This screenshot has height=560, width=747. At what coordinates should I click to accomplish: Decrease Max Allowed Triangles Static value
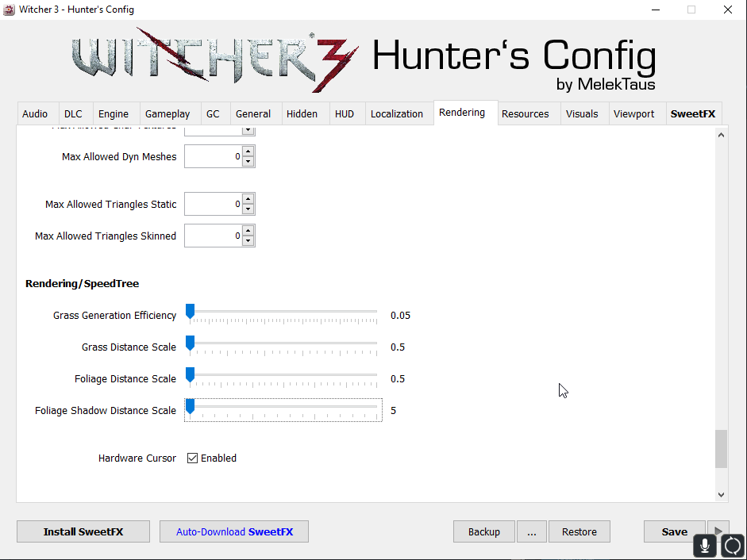click(x=248, y=209)
